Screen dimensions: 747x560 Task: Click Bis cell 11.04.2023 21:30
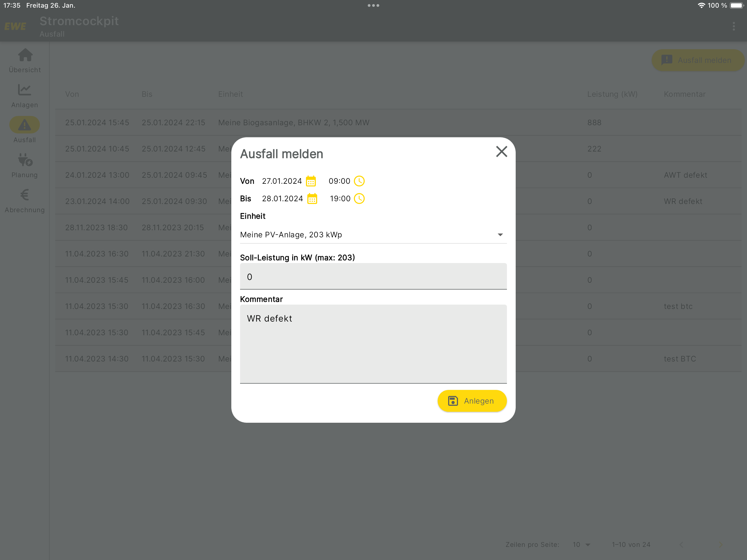(x=173, y=254)
